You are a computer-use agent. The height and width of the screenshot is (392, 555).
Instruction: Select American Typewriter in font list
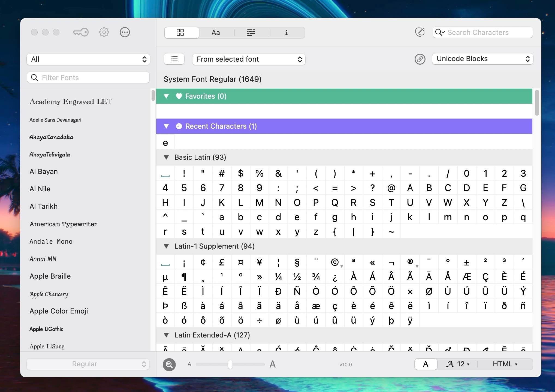(x=63, y=224)
